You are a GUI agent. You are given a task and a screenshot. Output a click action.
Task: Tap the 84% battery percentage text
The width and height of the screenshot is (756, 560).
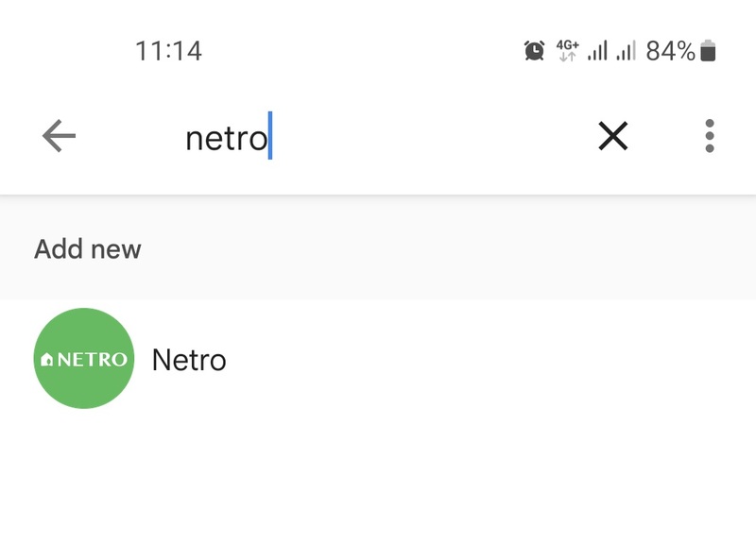(670, 51)
